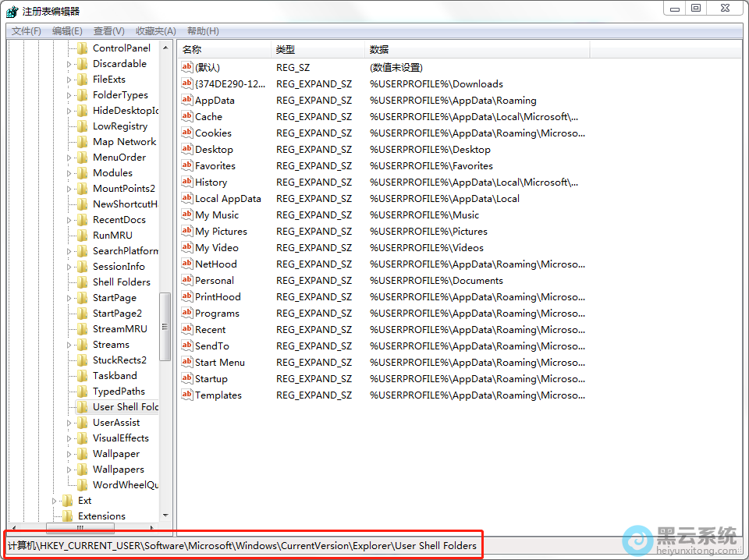The height and width of the screenshot is (560, 749).
Task: Click the Extensions folder icon in tree
Action: point(67,516)
